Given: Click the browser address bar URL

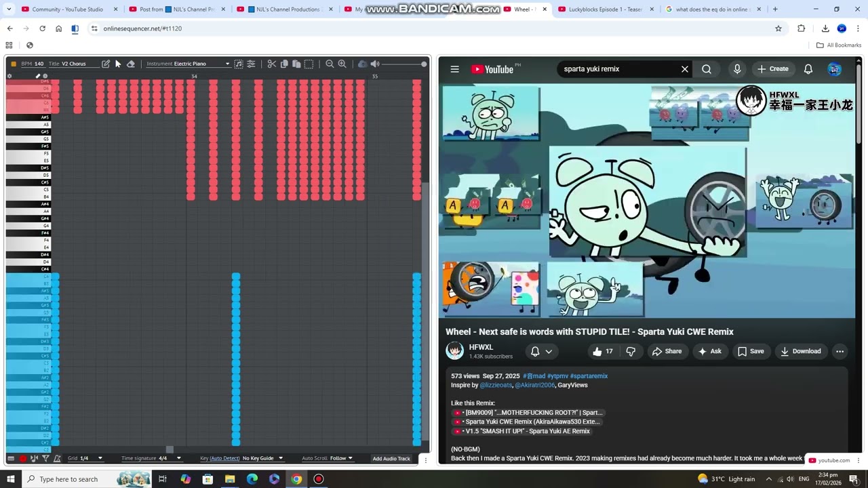Looking at the screenshot, I should (x=434, y=28).
